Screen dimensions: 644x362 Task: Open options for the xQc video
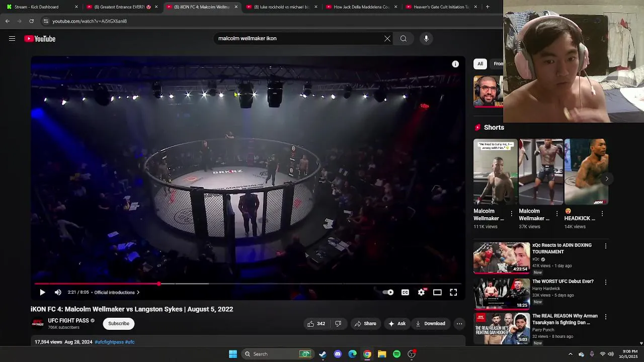tap(606, 246)
